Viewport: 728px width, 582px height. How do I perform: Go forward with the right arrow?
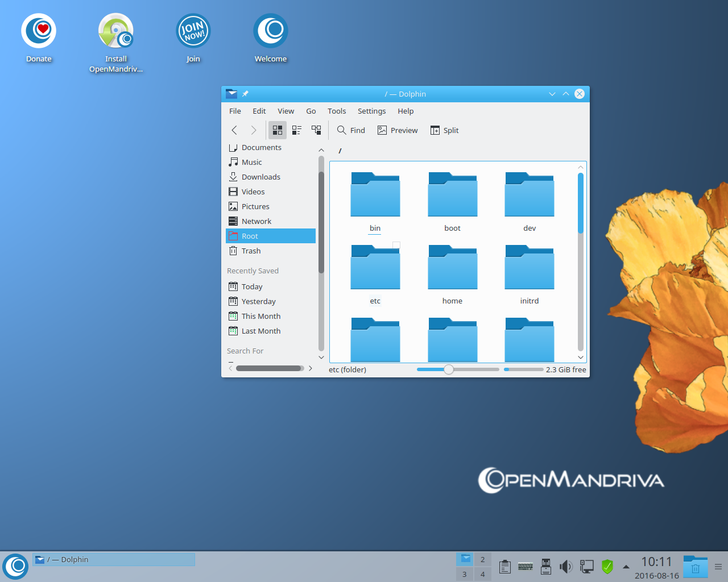tap(254, 130)
